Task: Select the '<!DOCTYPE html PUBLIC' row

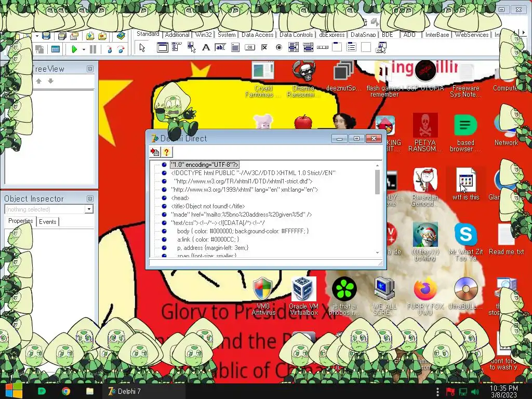Action: tap(253, 172)
